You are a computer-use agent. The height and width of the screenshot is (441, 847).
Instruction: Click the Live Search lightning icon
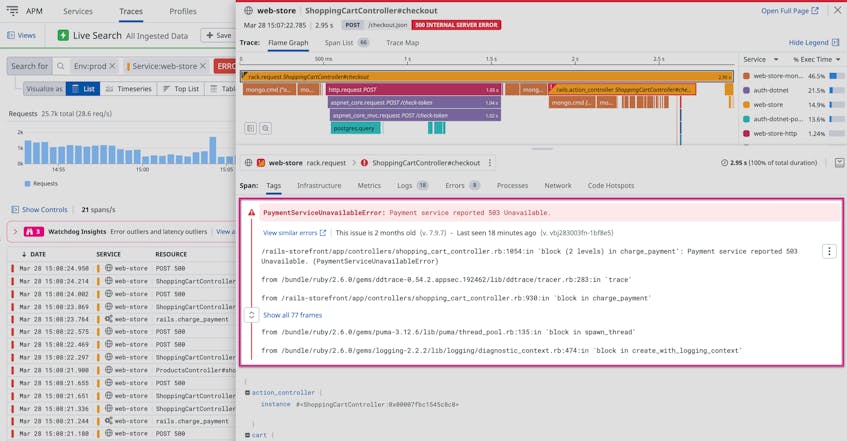(63, 35)
